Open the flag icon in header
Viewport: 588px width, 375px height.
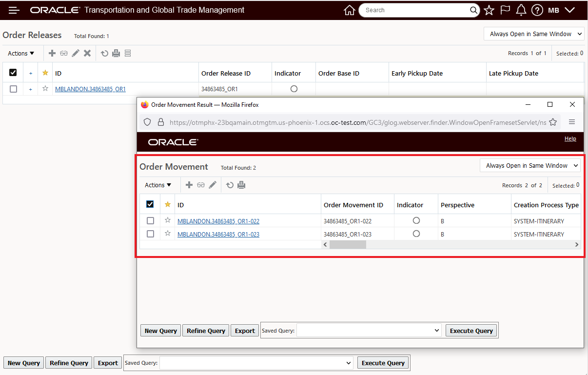[x=505, y=10]
